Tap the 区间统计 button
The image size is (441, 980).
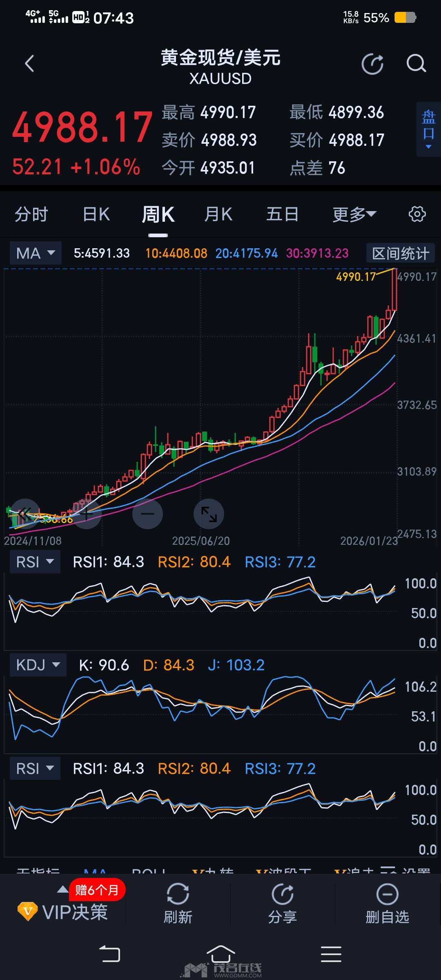(x=400, y=253)
